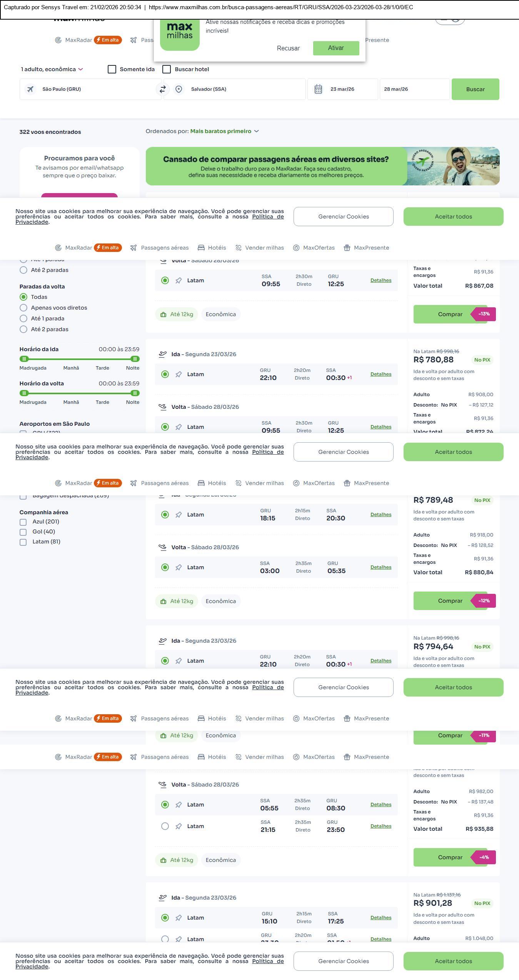This screenshot has width=519, height=980.
Task: Enable the Buscar hotel checkbox
Action: (x=167, y=69)
